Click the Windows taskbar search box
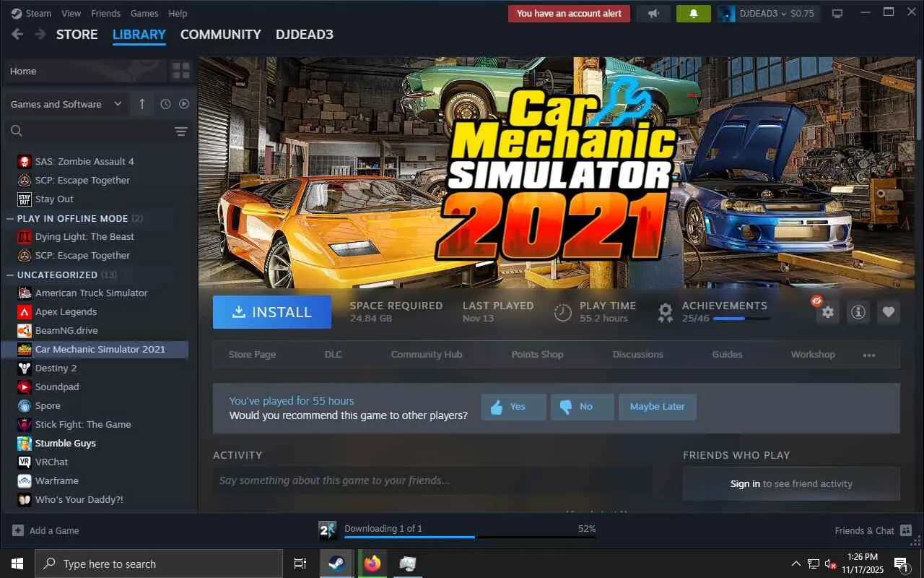Image resolution: width=924 pixels, height=578 pixels. (159, 564)
